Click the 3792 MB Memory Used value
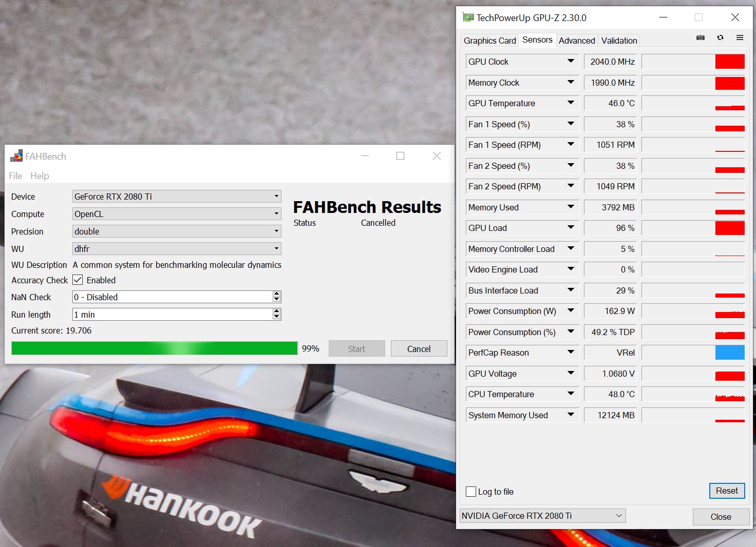Viewport: 756px width, 547px height. pos(611,207)
